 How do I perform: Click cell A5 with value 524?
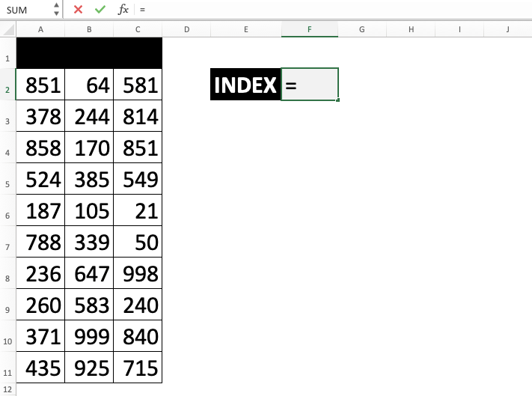pos(40,179)
